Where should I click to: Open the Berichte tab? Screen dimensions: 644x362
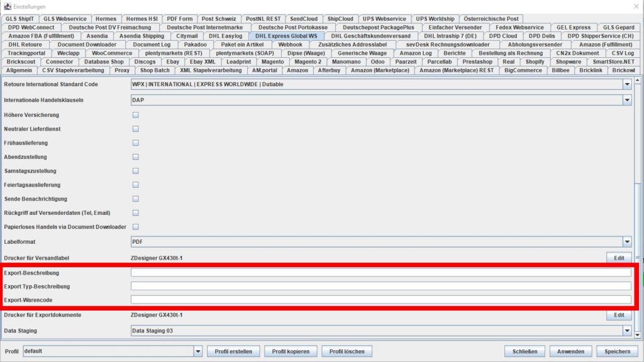coord(454,53)
